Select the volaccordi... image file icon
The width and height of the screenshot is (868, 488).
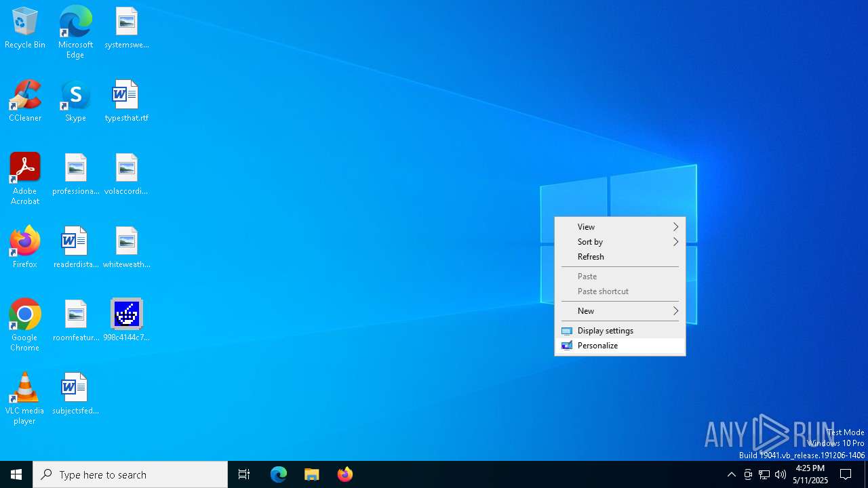click(127, 175)
